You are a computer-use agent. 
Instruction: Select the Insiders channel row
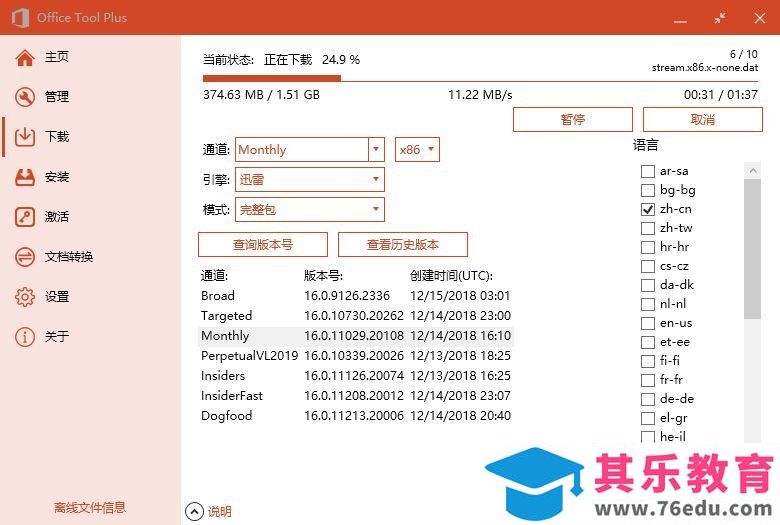[356, 376]
